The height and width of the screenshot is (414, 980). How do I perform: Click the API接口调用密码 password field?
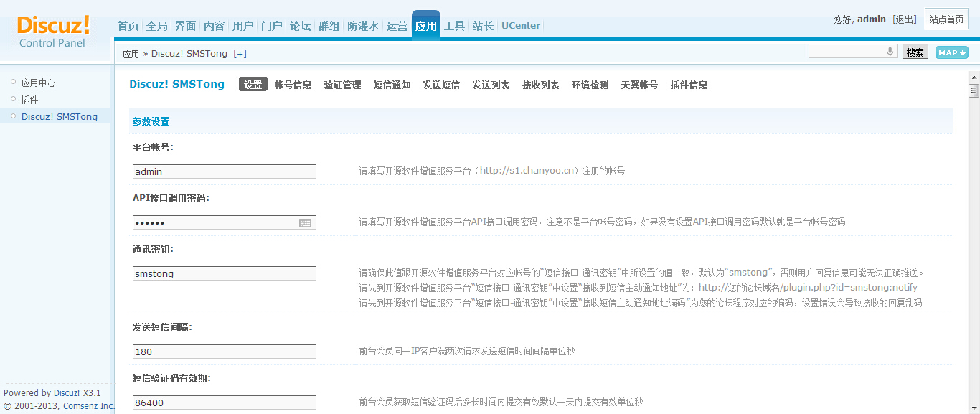pos(225,222)
